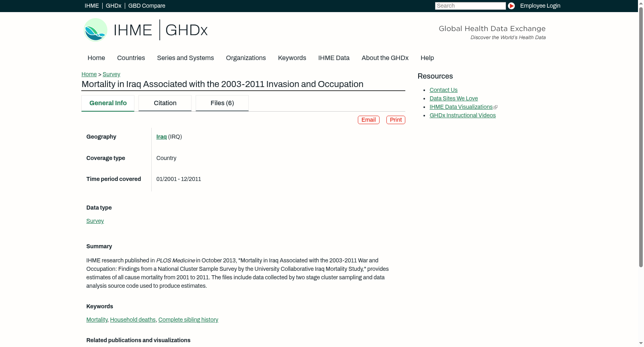This screenshot has height=347, width=644.
Task: Select the General Info tab
Action: coord(108,103)
